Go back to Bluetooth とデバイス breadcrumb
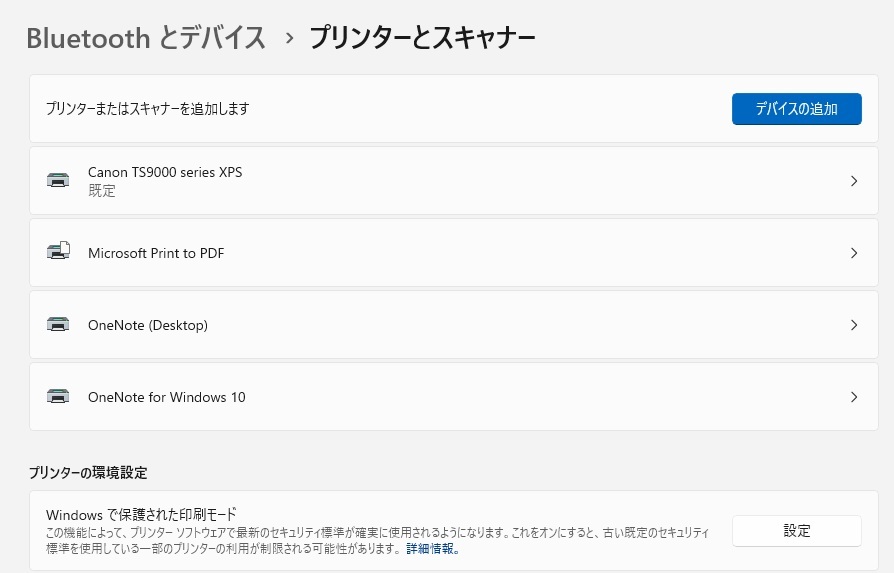The width and height of the screenshot is (894, 573). click(146, 38)
